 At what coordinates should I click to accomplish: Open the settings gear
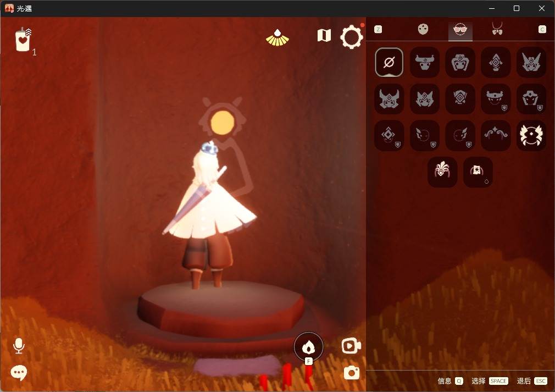[x=352, y=36]
